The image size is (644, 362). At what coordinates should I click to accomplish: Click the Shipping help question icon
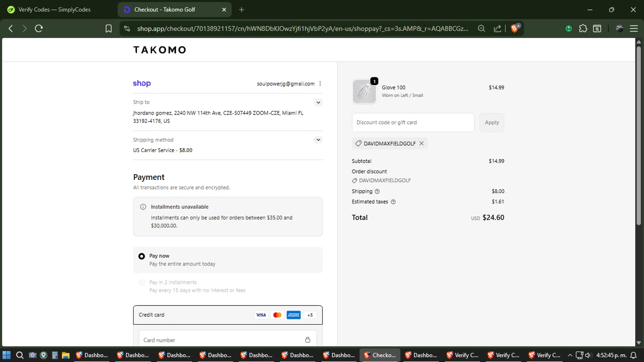click(377, 192)
